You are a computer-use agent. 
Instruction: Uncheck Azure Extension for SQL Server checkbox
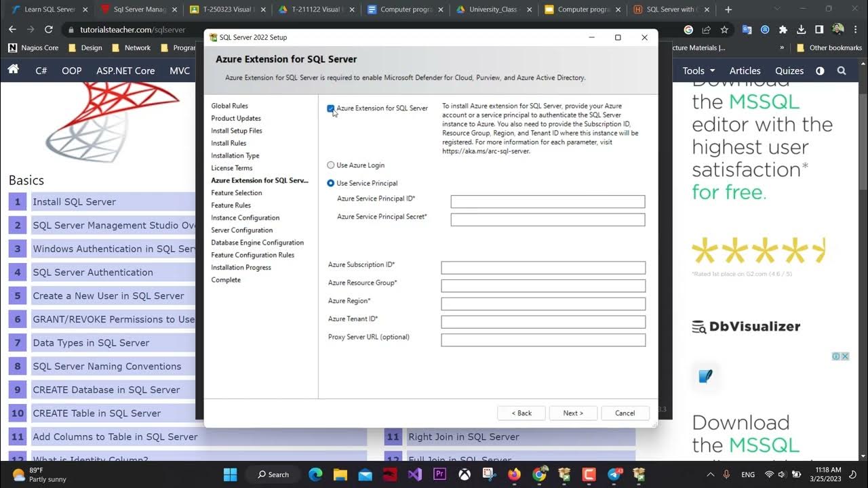coord(331,108)
